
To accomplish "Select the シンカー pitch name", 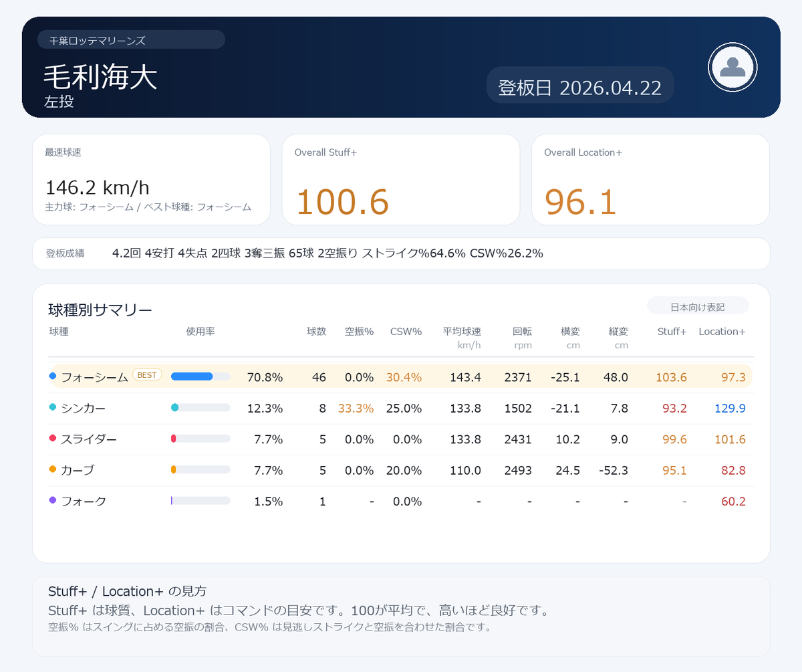I will (83, 408).
